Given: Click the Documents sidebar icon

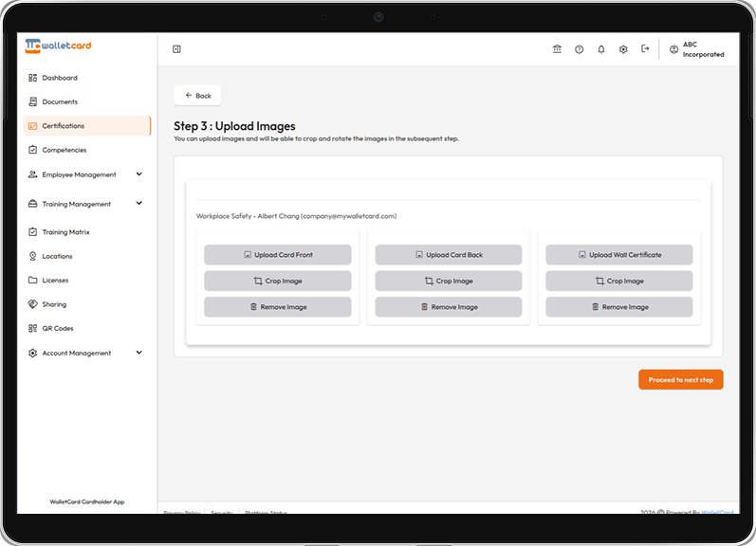Looking at the screenshot, I should click(33, 101).
